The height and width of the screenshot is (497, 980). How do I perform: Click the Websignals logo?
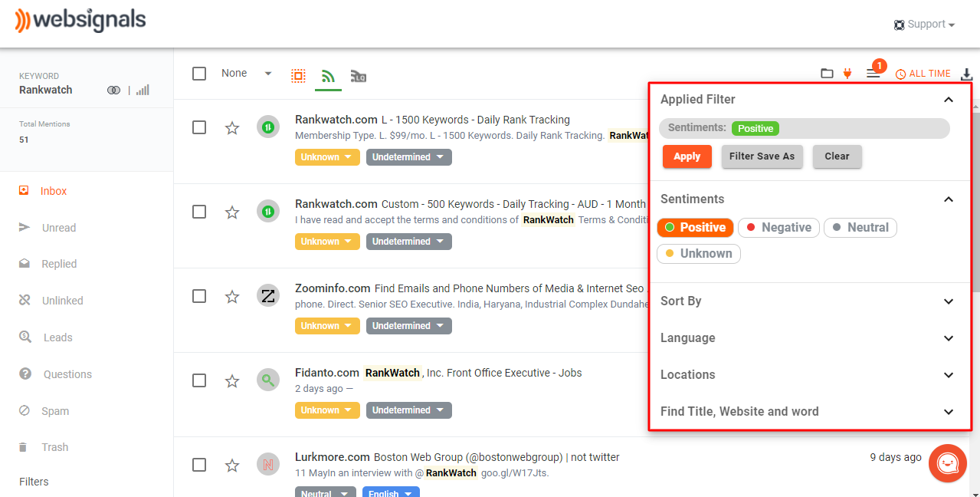point(80,21)
